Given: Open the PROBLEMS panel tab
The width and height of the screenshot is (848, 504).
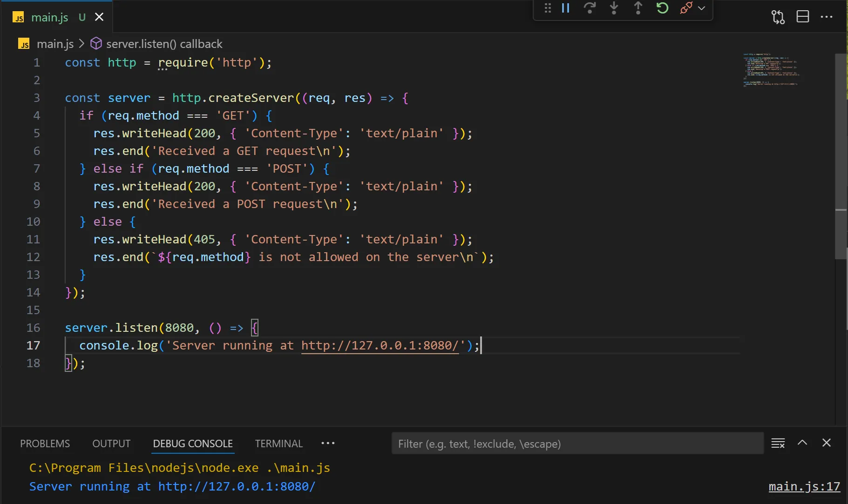Looking at the screenshot, I should pos(45,444).
